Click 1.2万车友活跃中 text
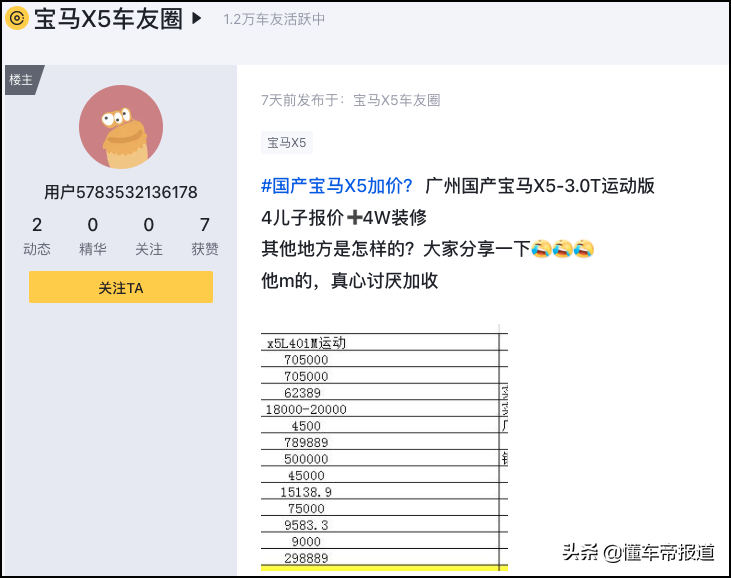 [274, 19]
